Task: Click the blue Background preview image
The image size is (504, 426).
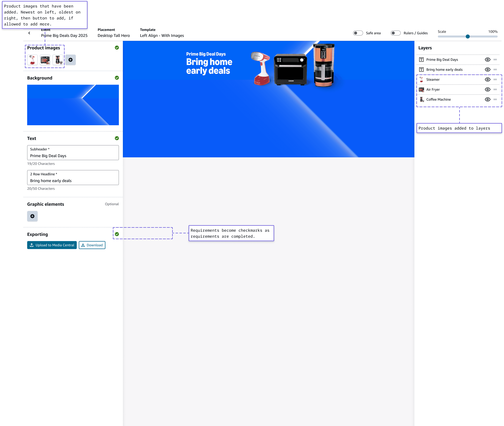Action: (x=73, y=105)
